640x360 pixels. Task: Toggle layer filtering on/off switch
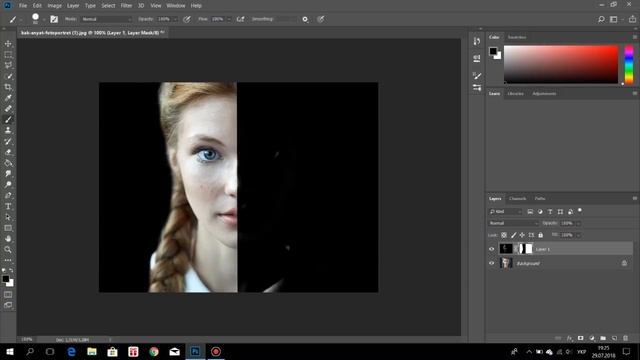pos(580,211)
